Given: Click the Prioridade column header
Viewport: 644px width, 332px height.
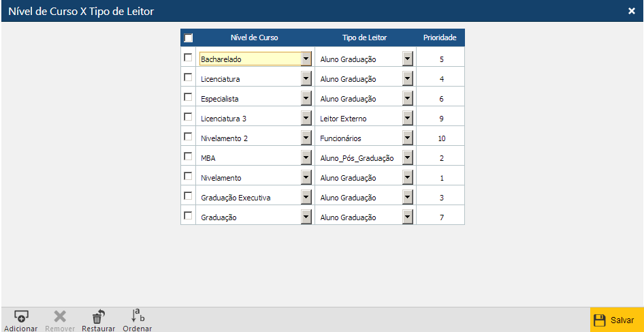Looking at the screenshot, I should click(440, 37).
